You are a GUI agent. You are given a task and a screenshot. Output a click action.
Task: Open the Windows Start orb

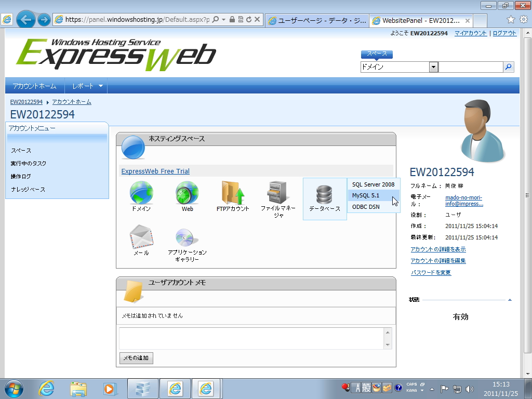coord(14,389)
